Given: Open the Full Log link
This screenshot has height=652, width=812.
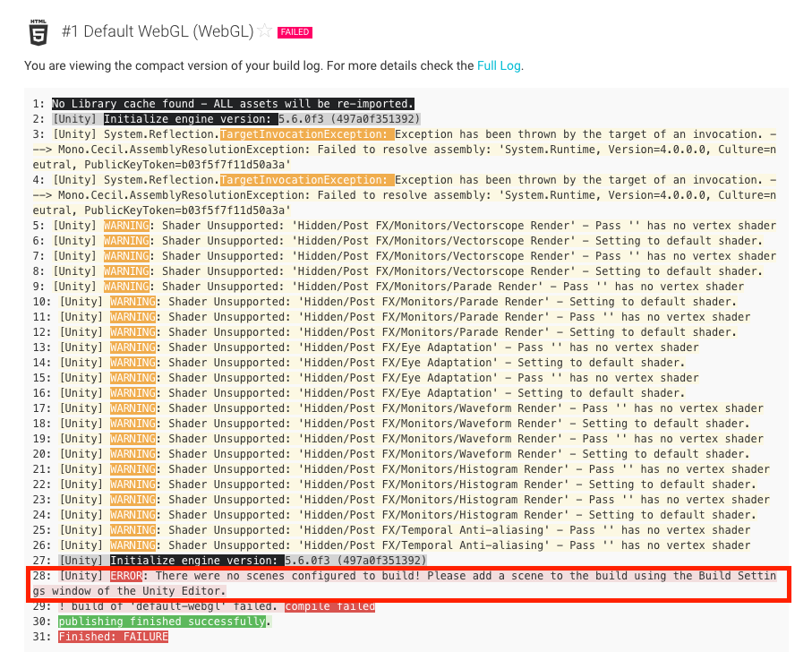Looking at the screenshot, I should [x=499, y=65].
